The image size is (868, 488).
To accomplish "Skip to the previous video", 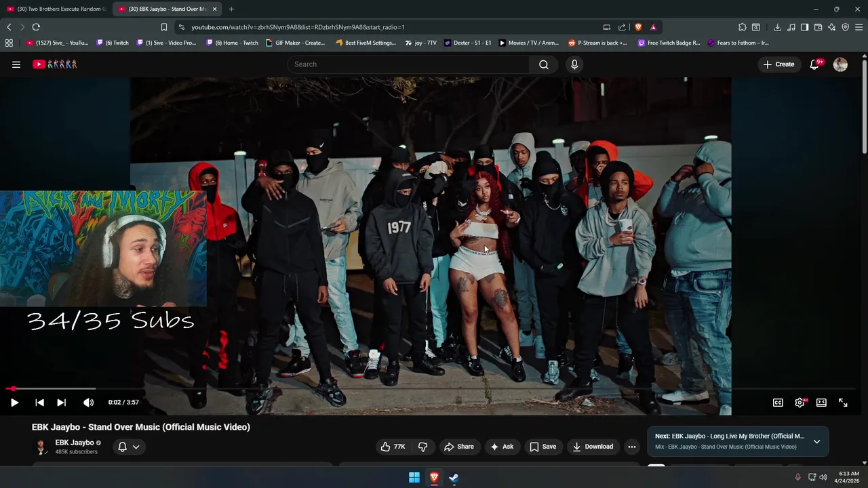I will click(39, 403).
